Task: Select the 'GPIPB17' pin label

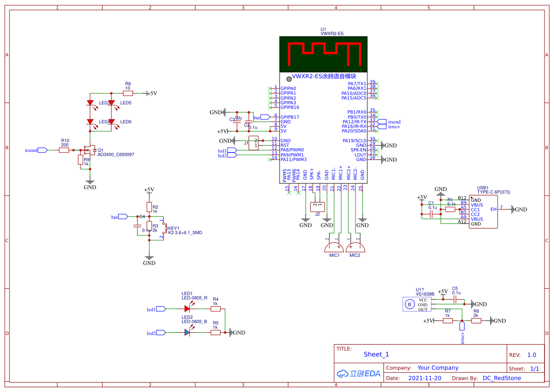Action: [x=290, y=117]
